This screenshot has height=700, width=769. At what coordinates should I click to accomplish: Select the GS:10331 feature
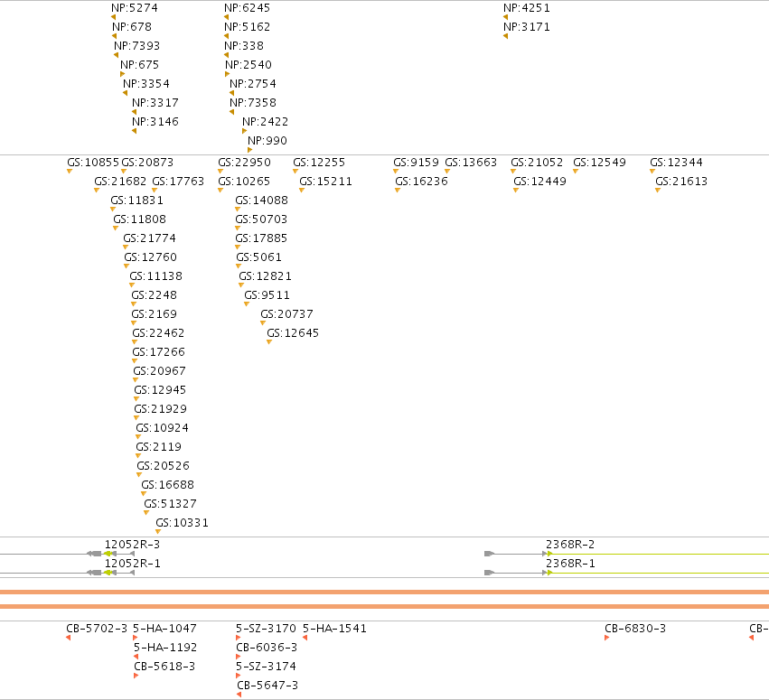coord(182,523)
